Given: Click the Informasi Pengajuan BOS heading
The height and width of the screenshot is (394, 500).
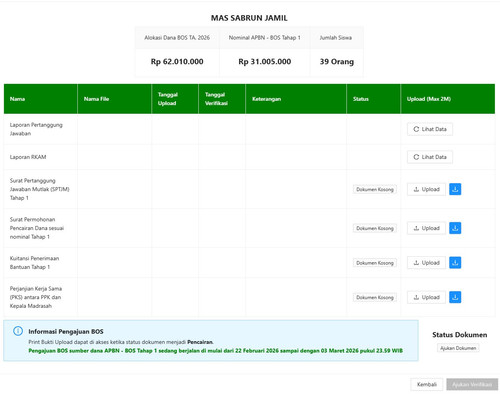Looking at the screenshot, I should pyautogui.click(x=66, y=332).
